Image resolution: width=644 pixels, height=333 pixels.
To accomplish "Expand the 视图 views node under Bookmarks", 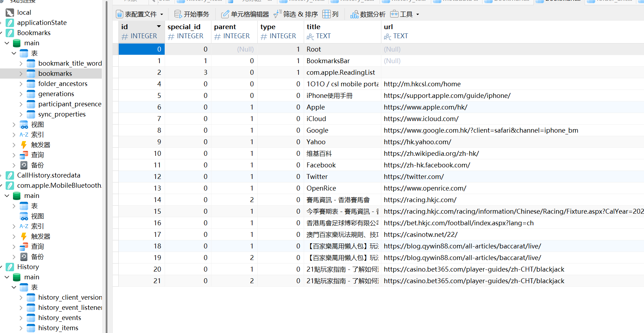I will [x=14, y=125].
